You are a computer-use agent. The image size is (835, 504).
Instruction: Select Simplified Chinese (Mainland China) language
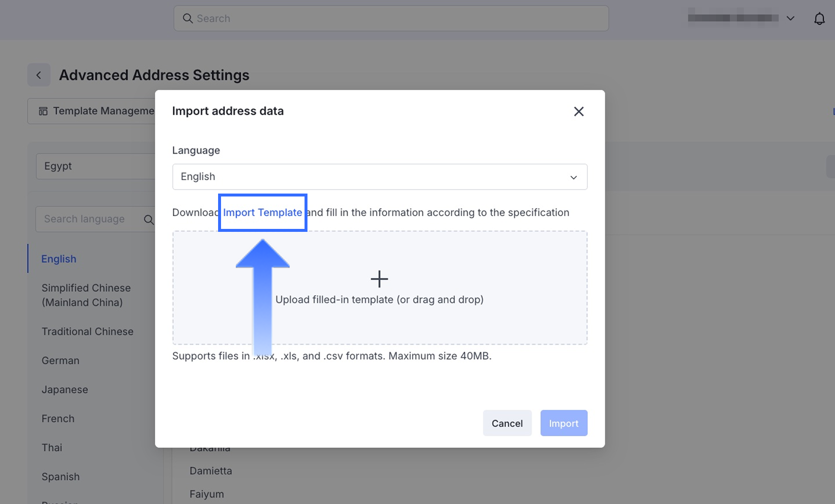86,295
